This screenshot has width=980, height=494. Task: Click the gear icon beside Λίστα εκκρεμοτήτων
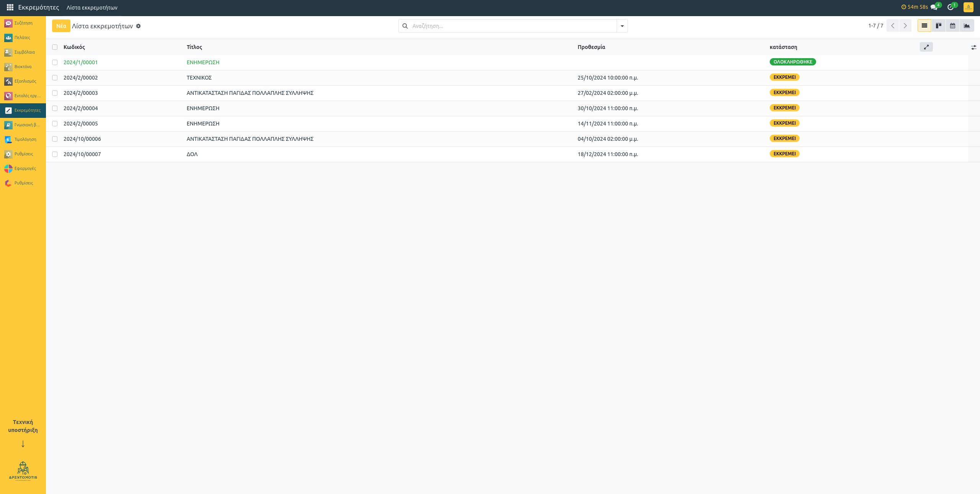click(138, 26)
